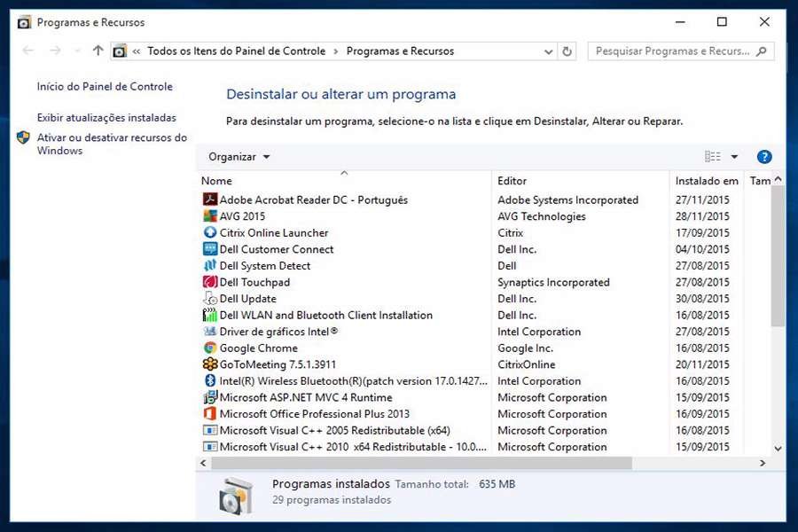798x532 pixels.
Task: Click the Microsoft Office 2013 icon
Action: point(210,414)
